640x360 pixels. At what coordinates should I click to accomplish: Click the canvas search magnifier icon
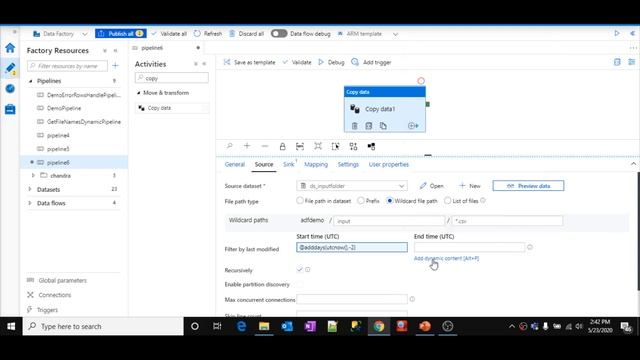click(229, 146)
